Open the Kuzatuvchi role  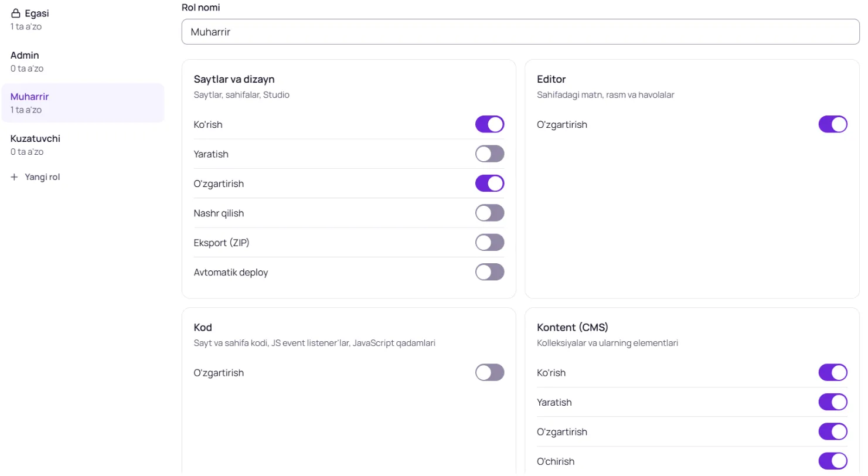pos(83,145)
